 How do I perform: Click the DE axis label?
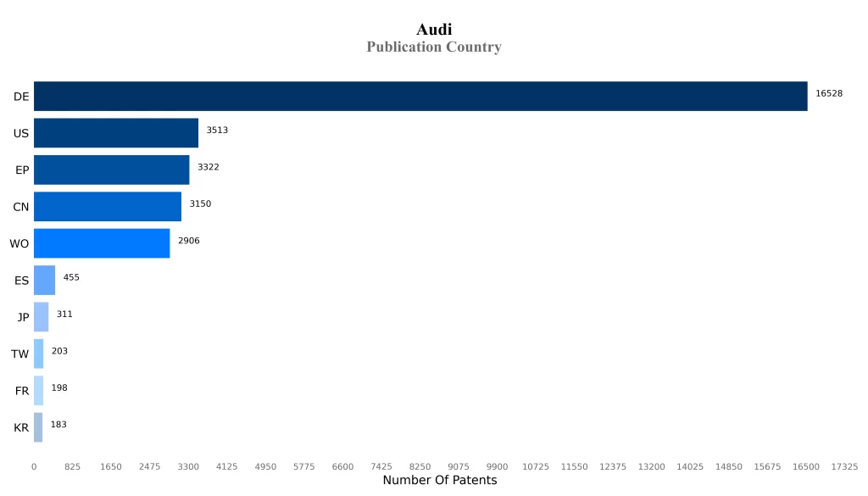coord(21,97)
